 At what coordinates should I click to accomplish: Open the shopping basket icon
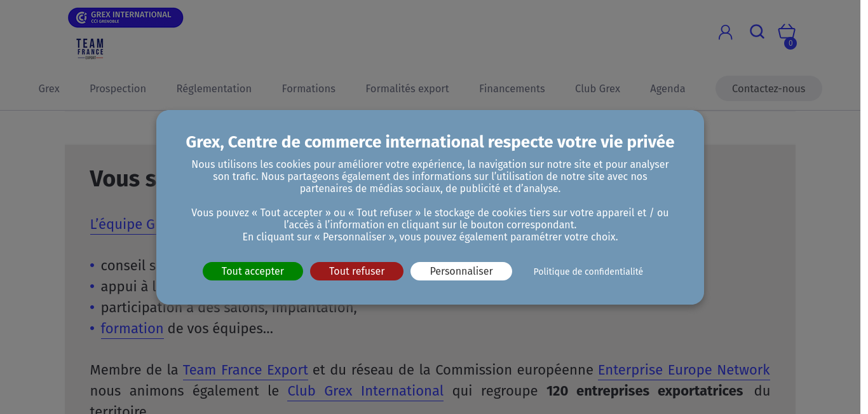[787, 32]
